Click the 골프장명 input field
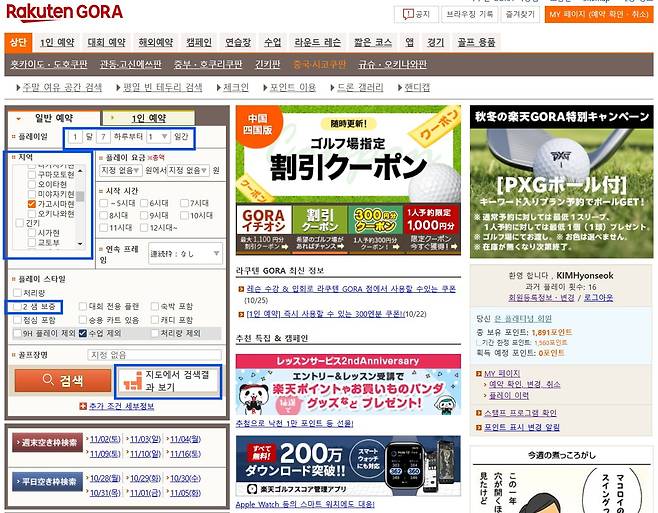Viewport: 658px width, 513px height. pos(154,354)
